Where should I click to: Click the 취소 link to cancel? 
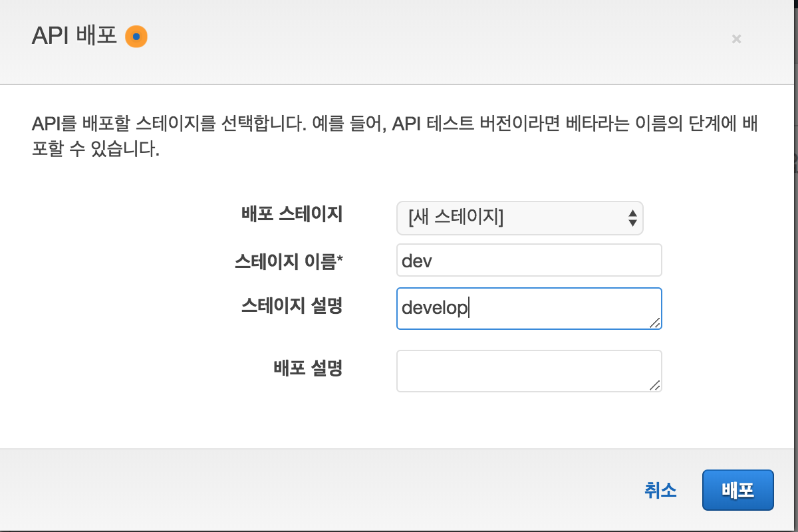660,491
